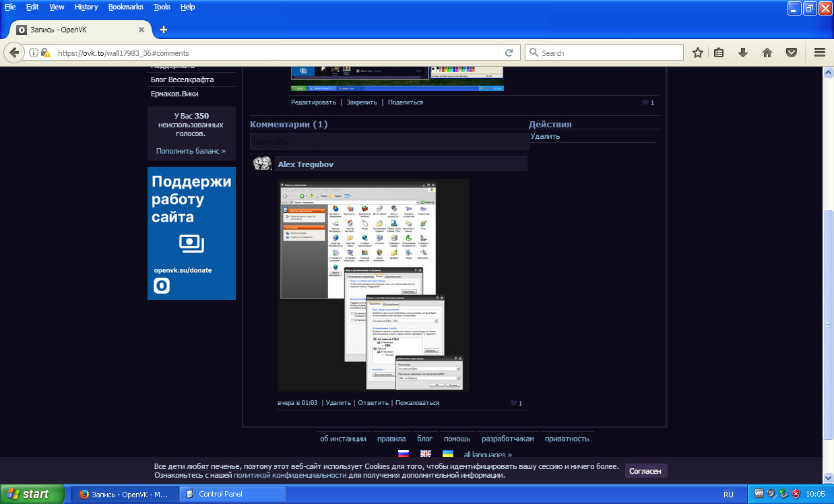Like the comment with the heart icon

pyautogui.click(x=513, y=403)
